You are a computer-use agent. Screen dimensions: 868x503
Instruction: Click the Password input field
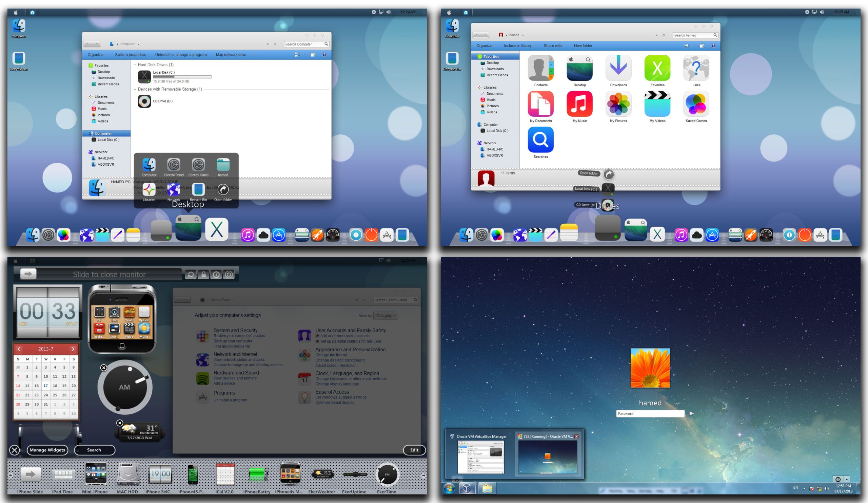pyautogui.click(x=650, y=413)
